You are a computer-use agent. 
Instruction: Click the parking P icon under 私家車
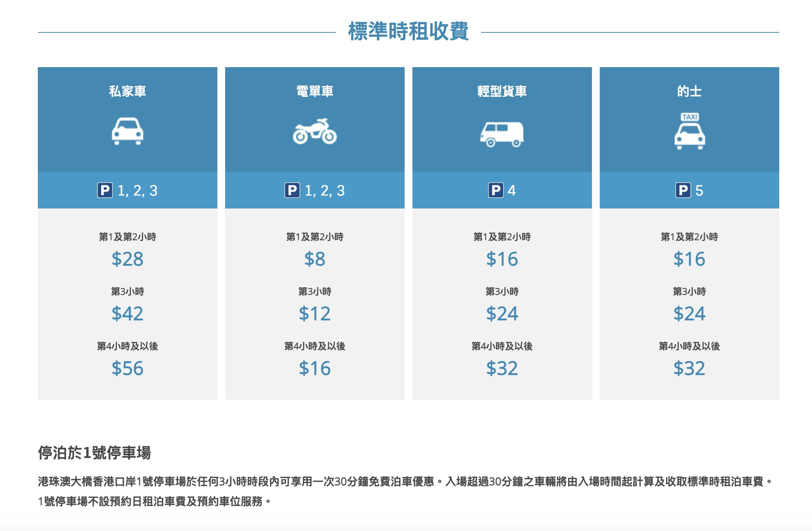(105, 191)
